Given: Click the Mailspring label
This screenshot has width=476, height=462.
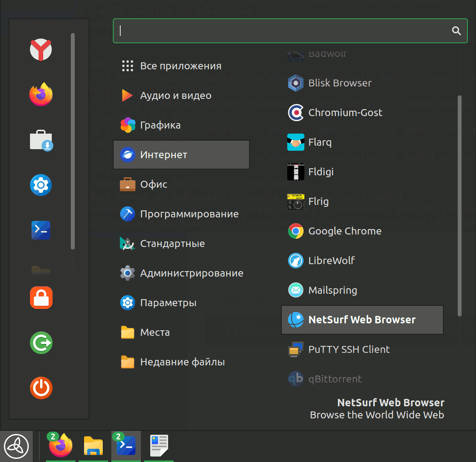Looking at the screenshot, I should (333, 290).
